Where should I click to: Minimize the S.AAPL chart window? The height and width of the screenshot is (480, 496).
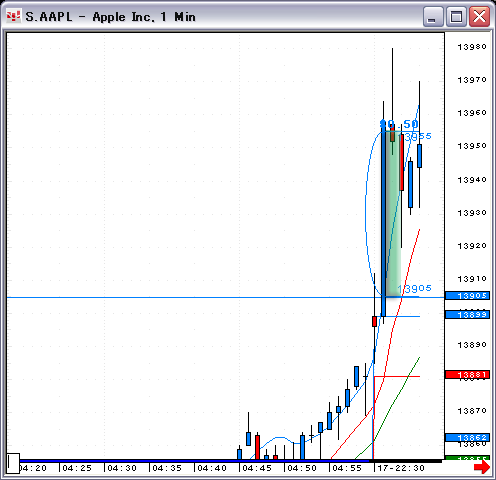click(x=433, y=16)
